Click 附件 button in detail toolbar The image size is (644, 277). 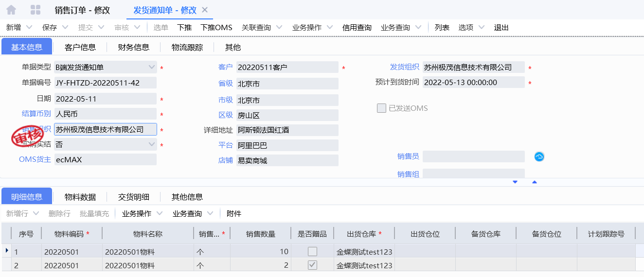click(234, 213)
